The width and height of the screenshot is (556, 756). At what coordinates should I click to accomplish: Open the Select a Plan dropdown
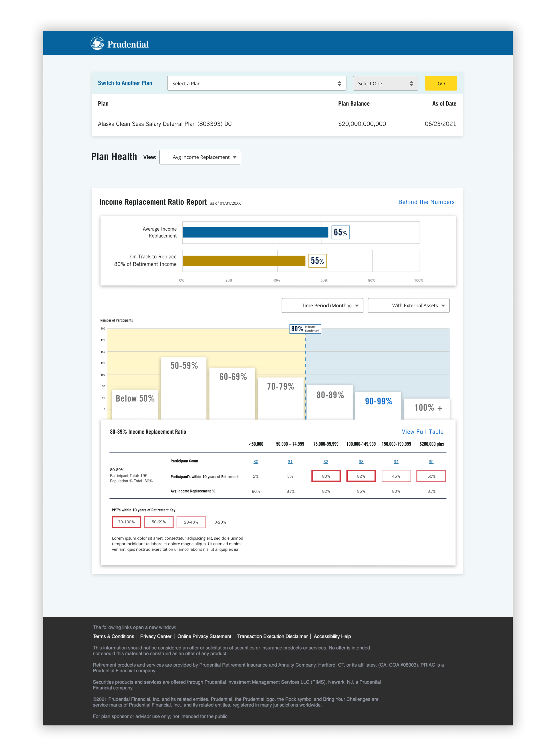[256, 83]
